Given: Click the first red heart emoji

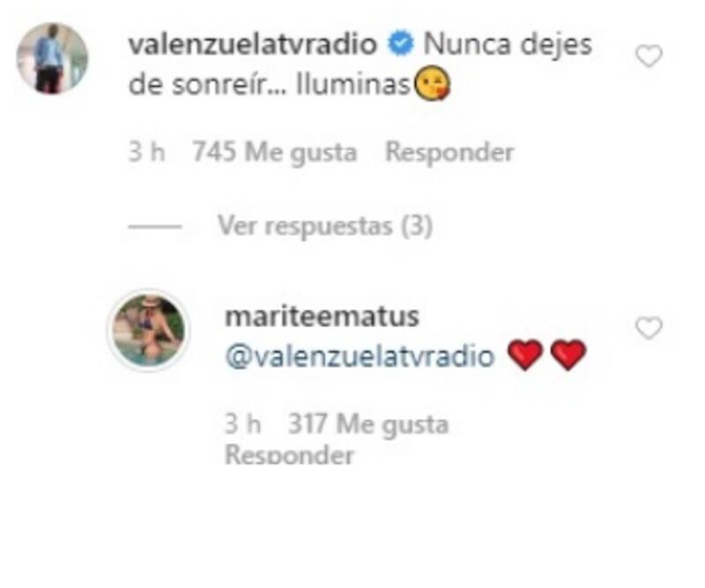Looking at the screenshot, I should tap(524, 355).
